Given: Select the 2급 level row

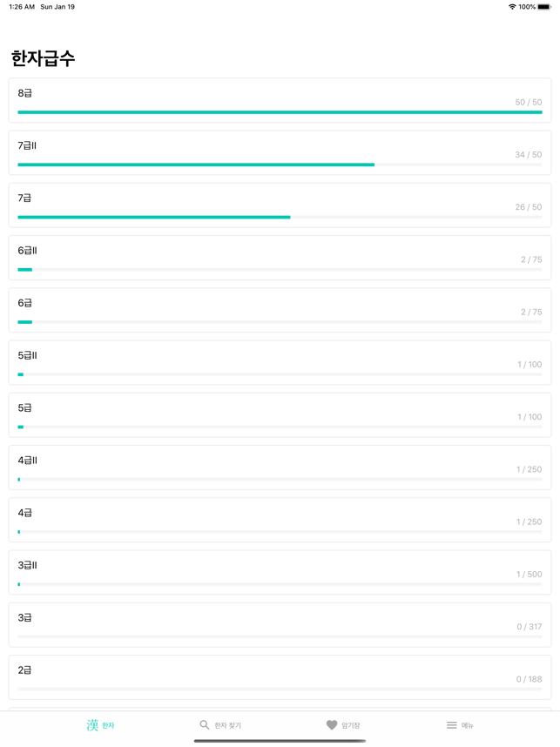Looking at the screenshot, I should 280,677.
